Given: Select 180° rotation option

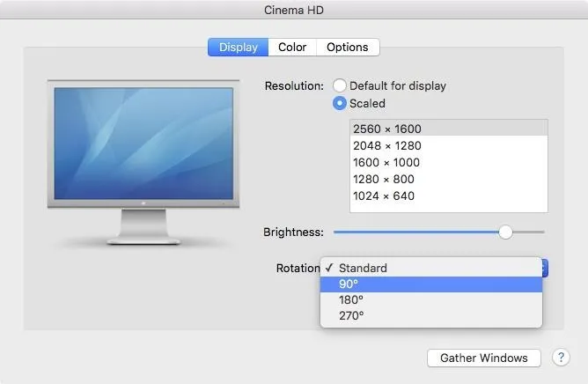Looking at the screenshot, I should 431,300.
